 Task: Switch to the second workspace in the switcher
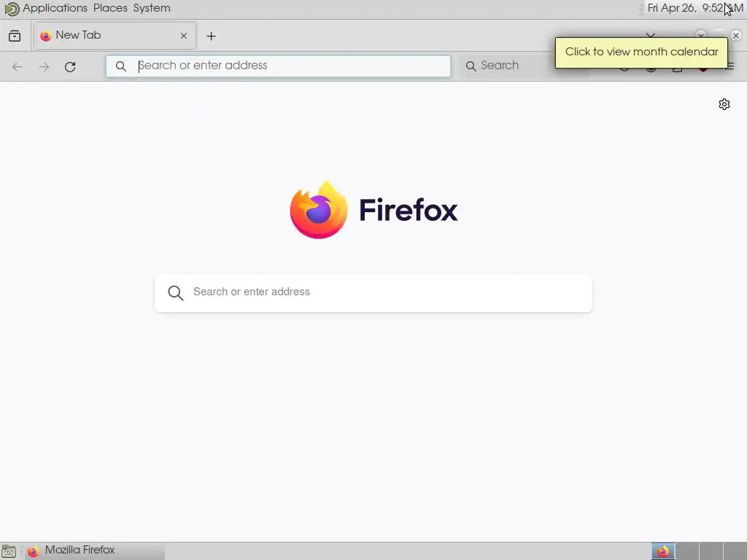[x=687, y=551]
